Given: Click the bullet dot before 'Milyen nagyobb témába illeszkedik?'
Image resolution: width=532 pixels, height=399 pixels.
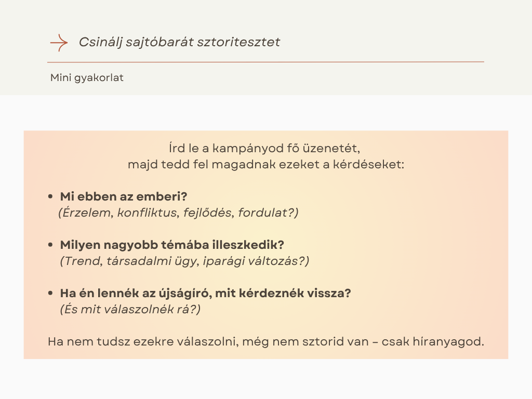Looking at the screenshot, I should click(50, 245).
